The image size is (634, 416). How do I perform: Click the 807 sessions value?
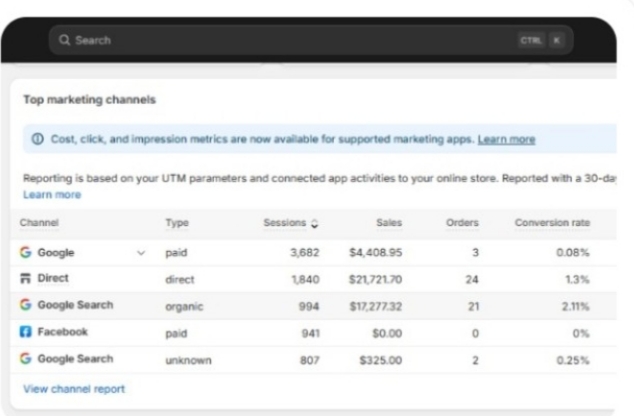click(x=310, y=360)
